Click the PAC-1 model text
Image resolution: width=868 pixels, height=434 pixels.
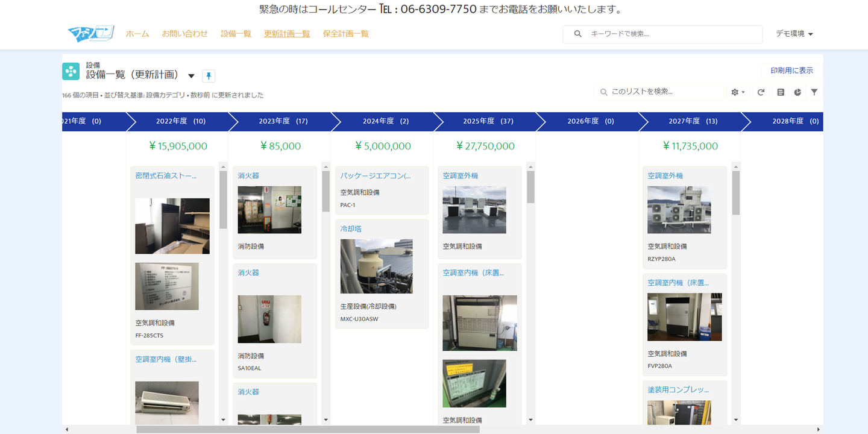(348, 205)
